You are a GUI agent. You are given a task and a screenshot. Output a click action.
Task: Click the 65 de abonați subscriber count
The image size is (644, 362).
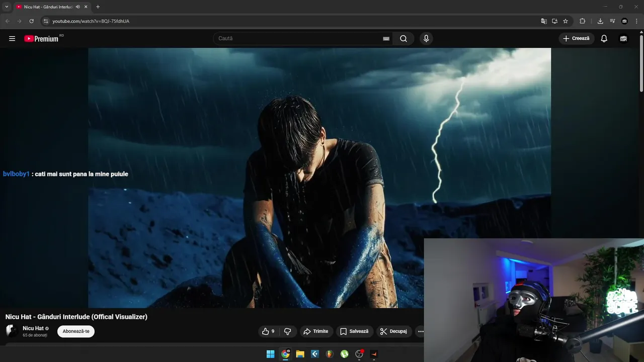point(35,335)
